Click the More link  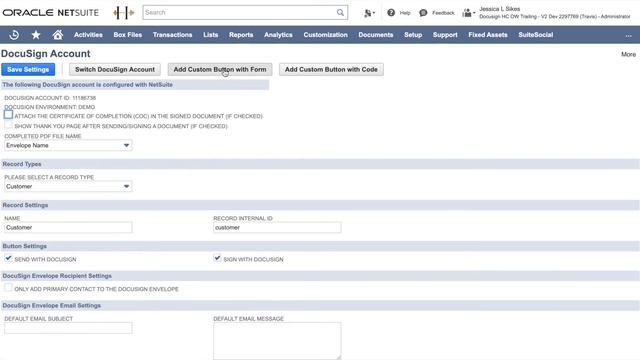pos(628,54)
